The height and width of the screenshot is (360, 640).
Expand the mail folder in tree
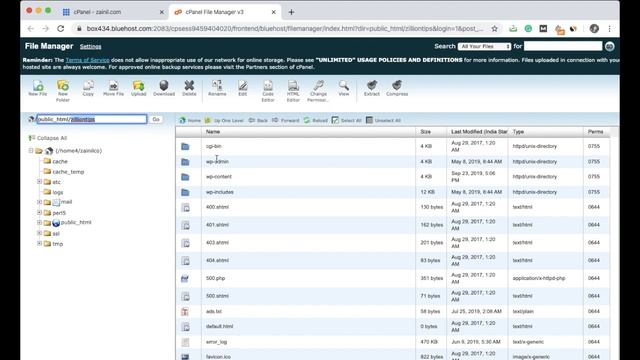[x=40, y=202]
